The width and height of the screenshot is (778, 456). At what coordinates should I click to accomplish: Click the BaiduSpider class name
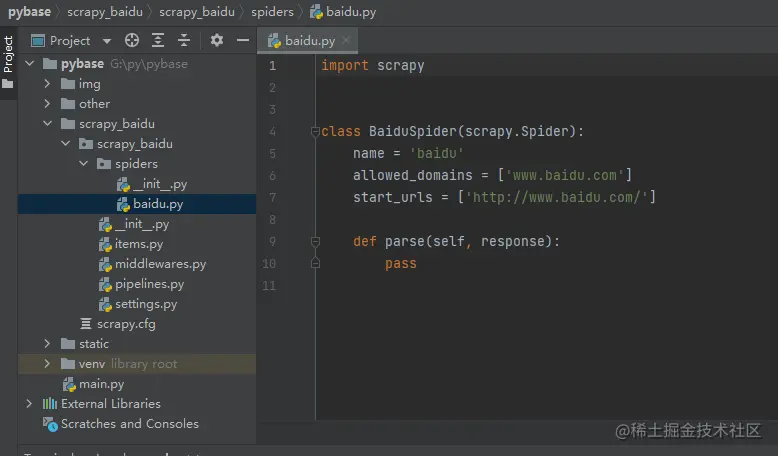point(412,131)
